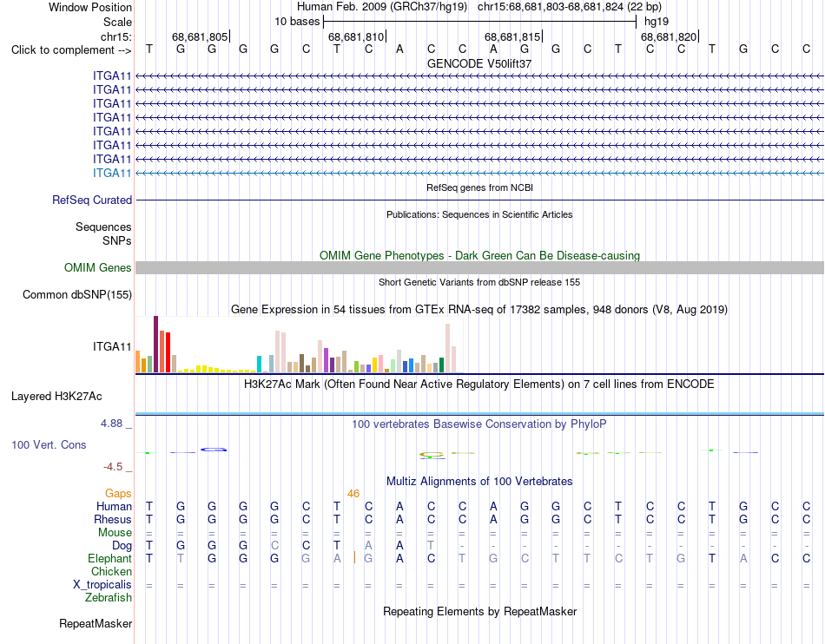This screenshot has width=825, height=644.
Task: Click the 'Human' alignment row label
Action: coord(114,506)
